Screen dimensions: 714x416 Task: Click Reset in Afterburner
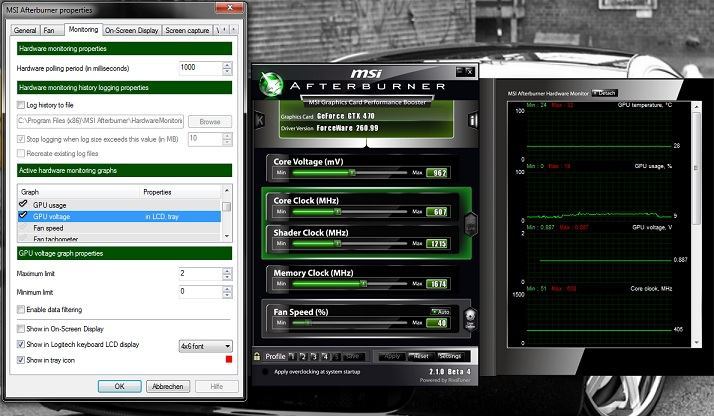[421, 356]
